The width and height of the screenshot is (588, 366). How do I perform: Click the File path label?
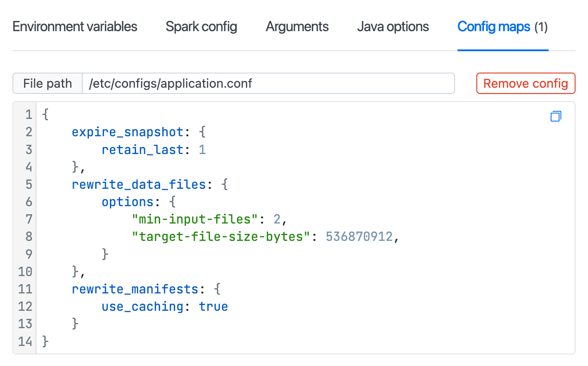[x=48, y=84]
